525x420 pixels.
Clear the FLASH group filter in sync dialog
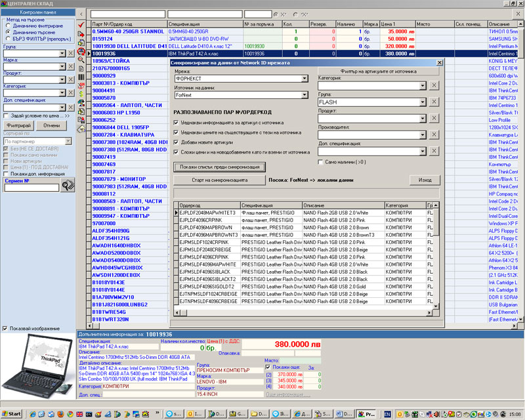[434, 102]
